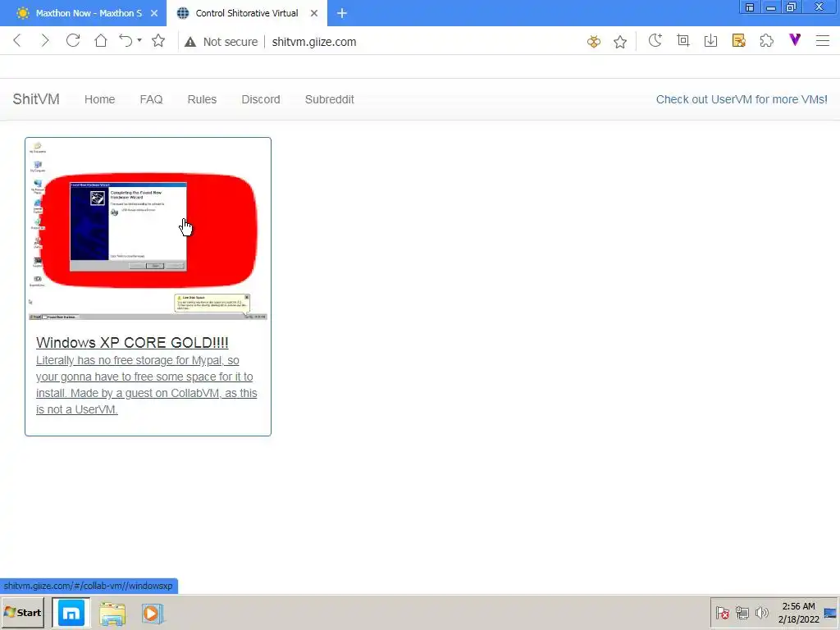
Task: Launch the media player taskbar icon
Action: tap(152, 614)
